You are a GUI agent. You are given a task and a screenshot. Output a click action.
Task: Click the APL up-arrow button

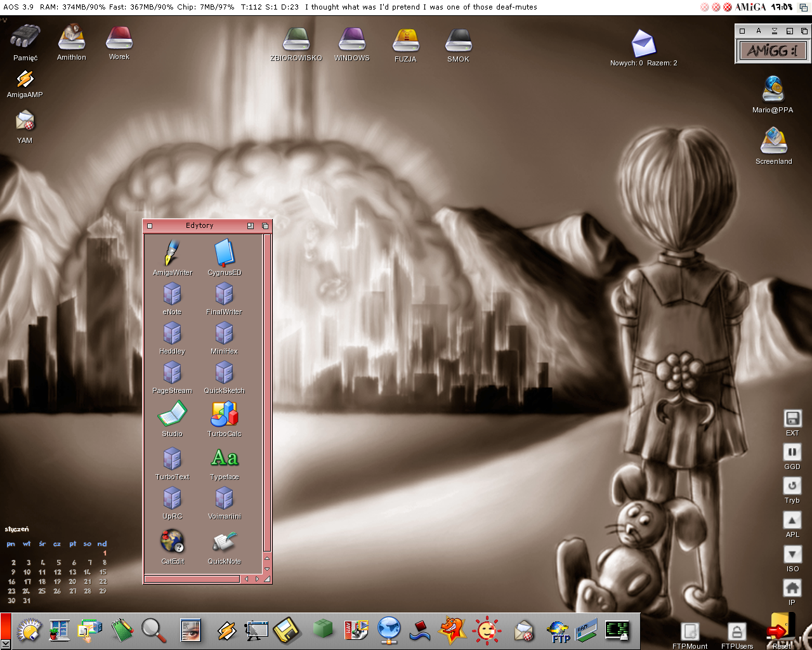click(x=792, y=520)
